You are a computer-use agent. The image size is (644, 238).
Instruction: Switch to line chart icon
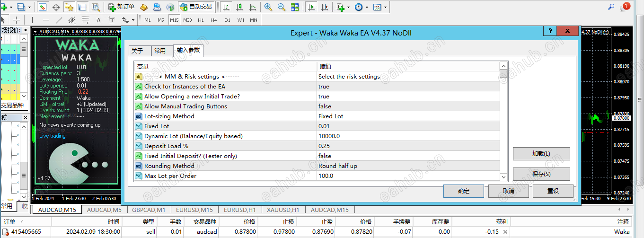tap(253, 7)
